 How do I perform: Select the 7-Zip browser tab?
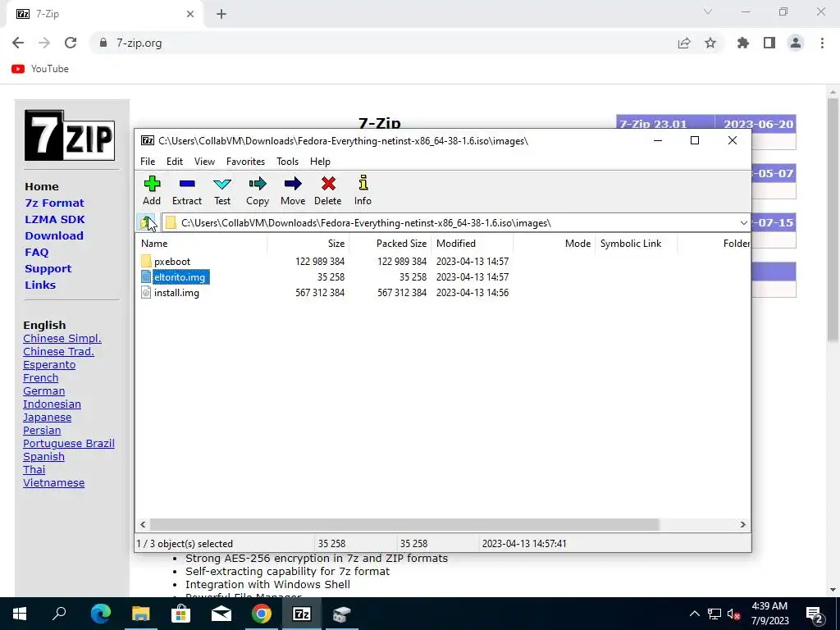click(x=104, y=14)
